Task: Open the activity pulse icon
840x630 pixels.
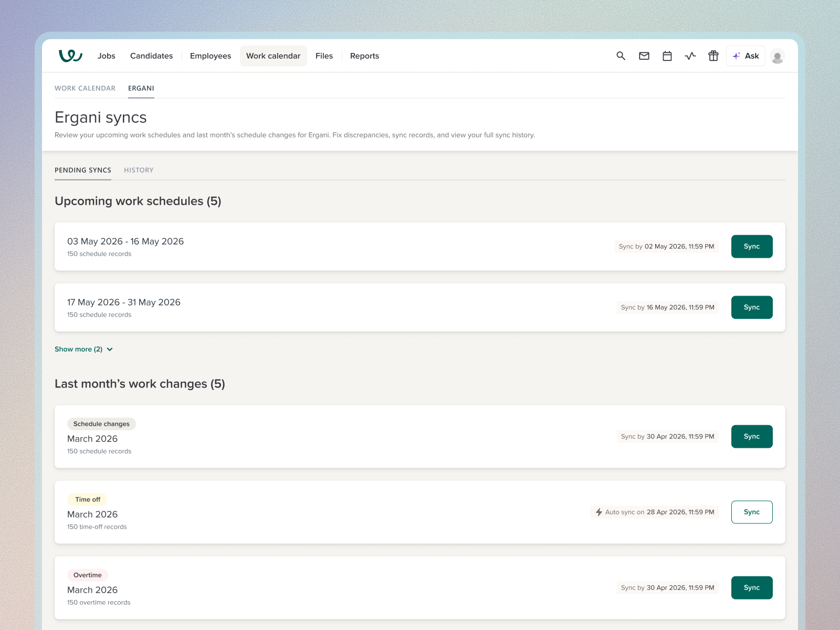Action: click(690, 56)
